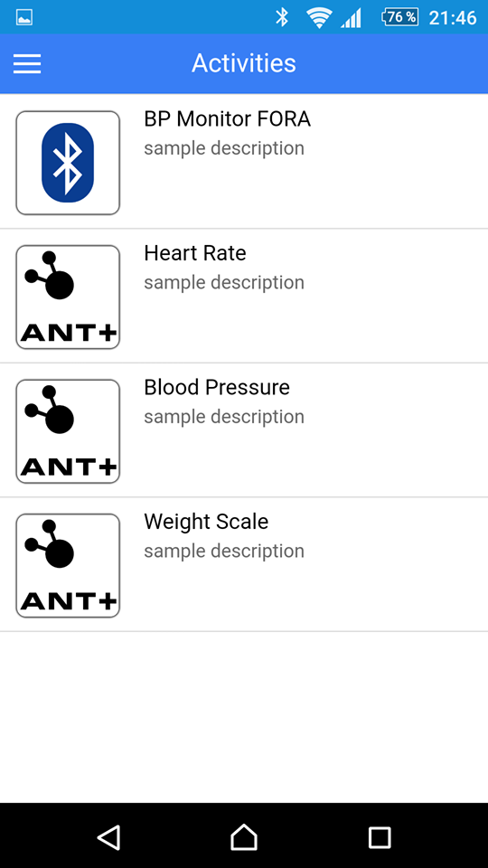Tap the battery percentage indicator
Viewport: 488px width, 868px height.
click(400, 17)
